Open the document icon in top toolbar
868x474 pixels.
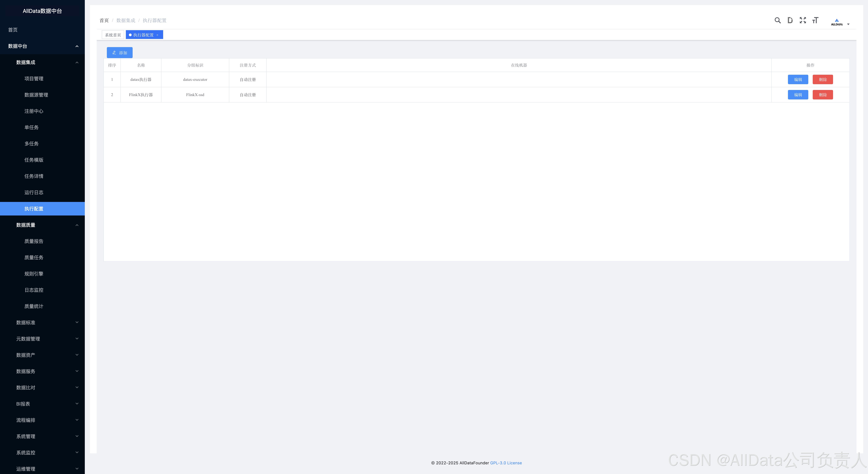pos(790,20)
